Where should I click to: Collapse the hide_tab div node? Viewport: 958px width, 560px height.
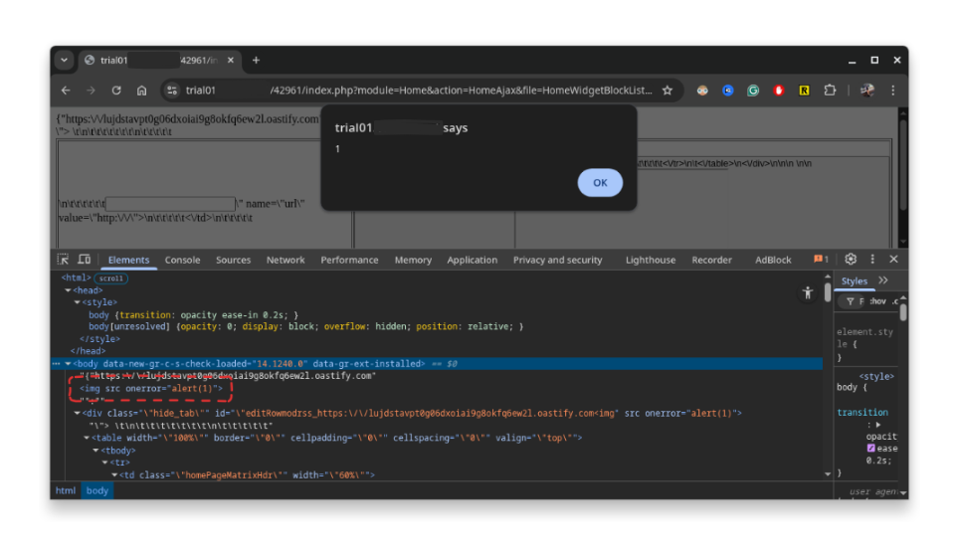coord(77,414)
